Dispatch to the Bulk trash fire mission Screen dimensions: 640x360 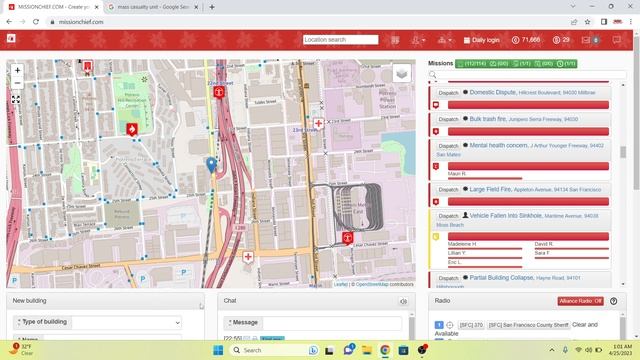(x=448, y=119)
